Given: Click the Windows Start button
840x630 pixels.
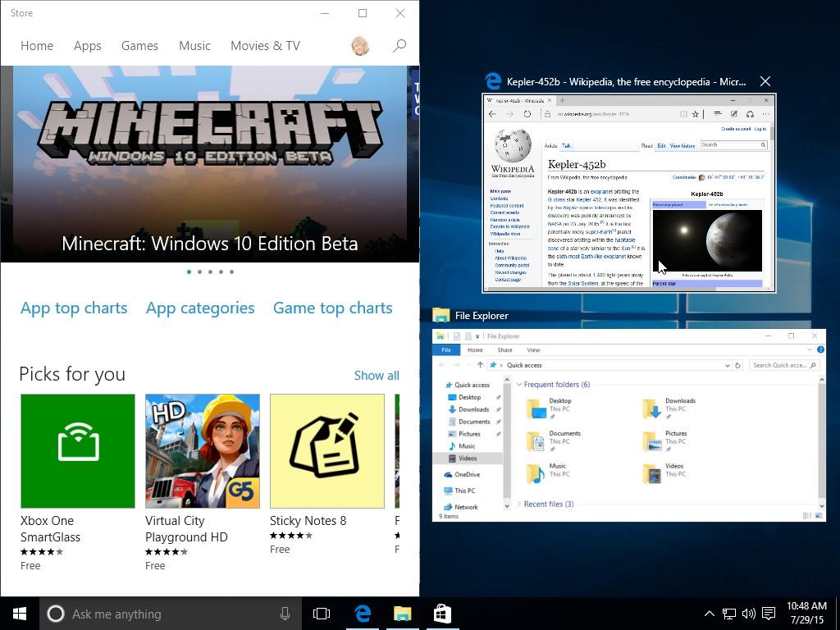Looking at the screenshot, I should pos(20,614).
